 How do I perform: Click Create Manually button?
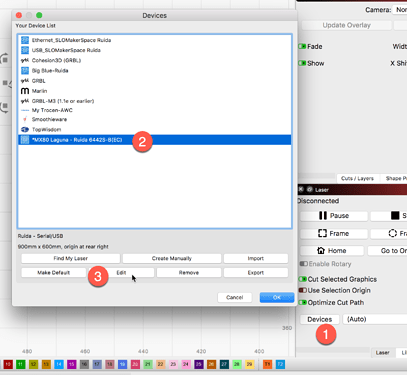172,258
